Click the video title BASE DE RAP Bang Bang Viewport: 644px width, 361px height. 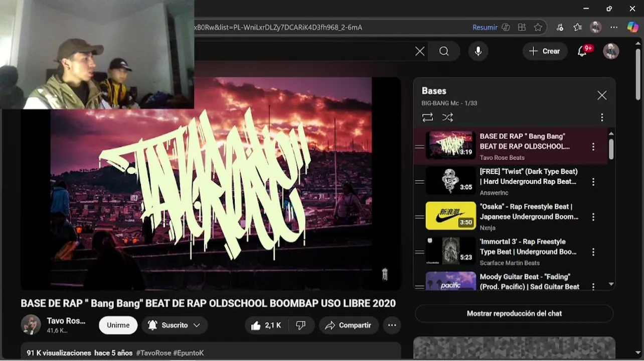click(x=208, y=303)
